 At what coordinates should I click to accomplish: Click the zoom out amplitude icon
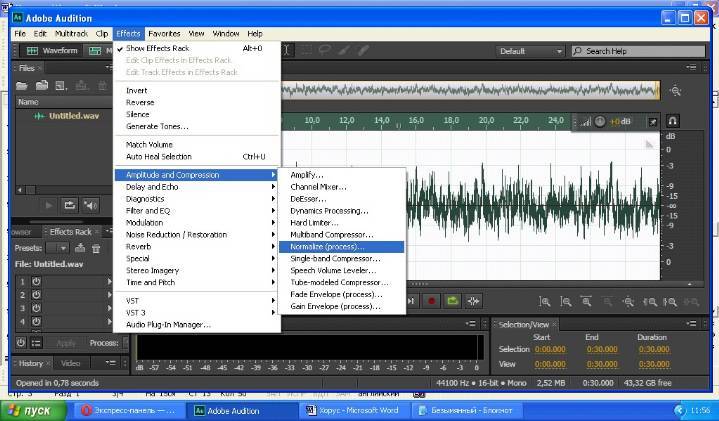[566, 302]
